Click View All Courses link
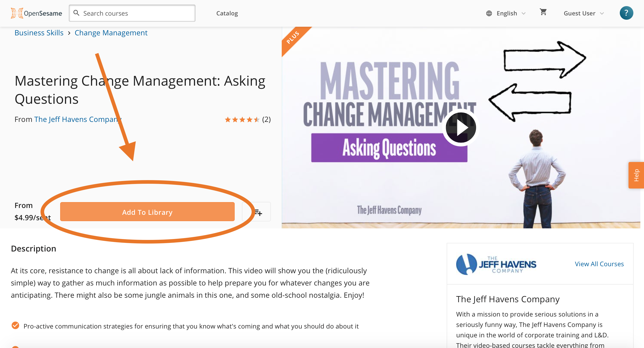The width and height of the screenshot is (644, 348). (x=599, y=264)
